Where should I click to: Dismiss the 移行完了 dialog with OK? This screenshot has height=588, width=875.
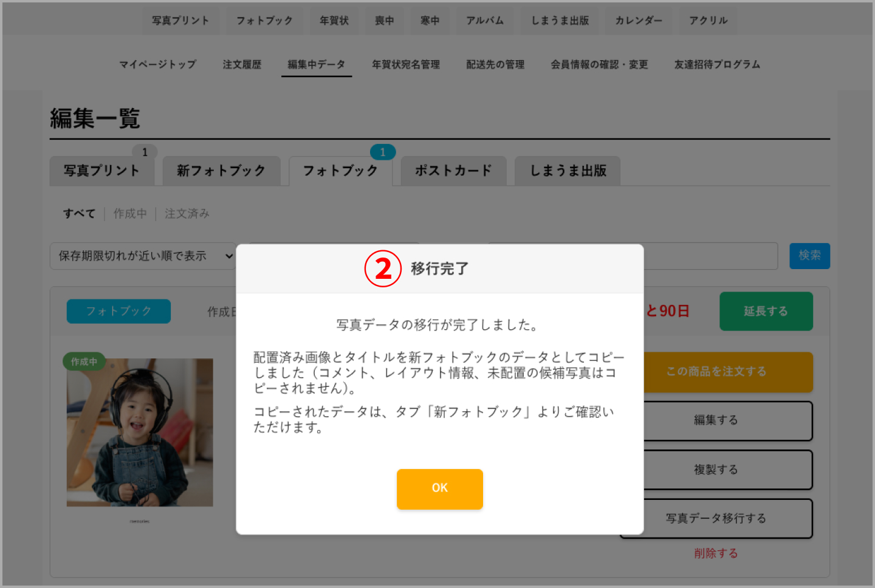439,489
